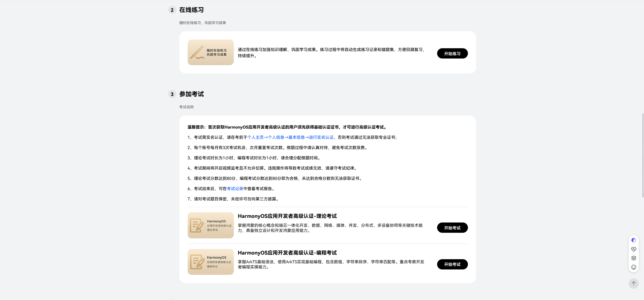
Task: Click the 在线练习 section heading
Action: tap(191, 10)
